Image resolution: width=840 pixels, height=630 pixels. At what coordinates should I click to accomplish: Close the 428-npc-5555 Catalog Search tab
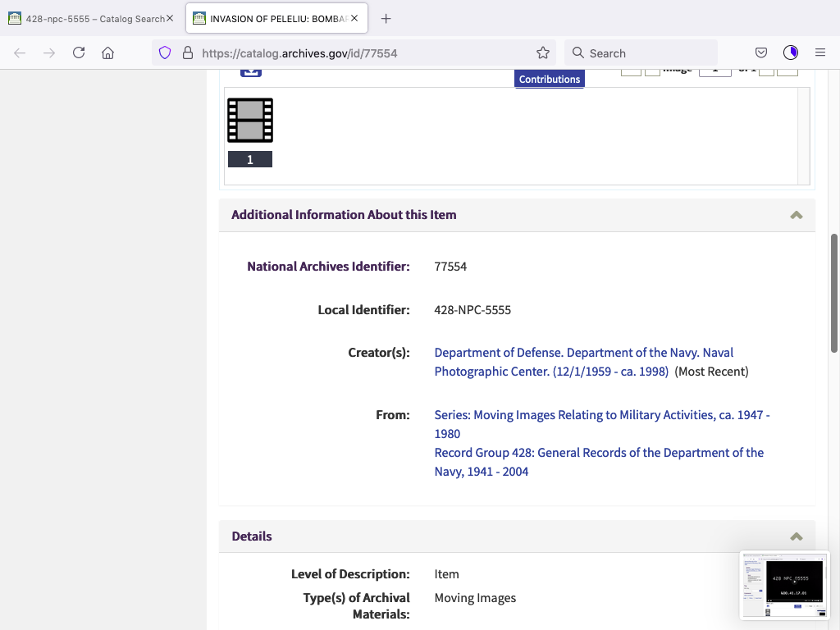tap(170, 18)
